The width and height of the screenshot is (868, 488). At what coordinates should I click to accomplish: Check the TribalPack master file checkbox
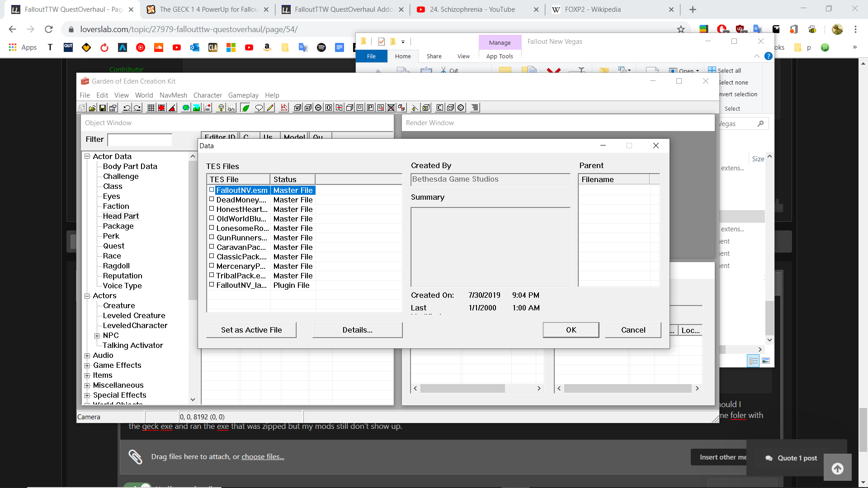212,275
